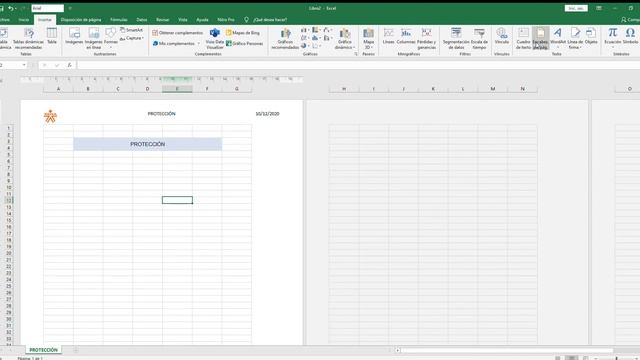Open the Fórmulas ribbon tab
The image size is (640, 360).
click(119, 20)
